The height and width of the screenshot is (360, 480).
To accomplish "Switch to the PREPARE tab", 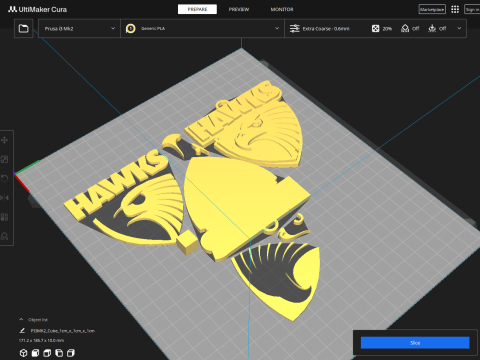I will [x=197, y=9].
